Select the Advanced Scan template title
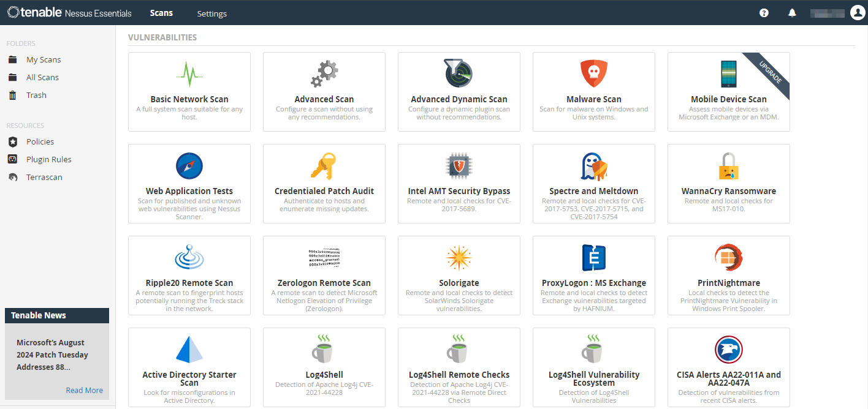This screenshot has width=868, height=409. (324, 99)
